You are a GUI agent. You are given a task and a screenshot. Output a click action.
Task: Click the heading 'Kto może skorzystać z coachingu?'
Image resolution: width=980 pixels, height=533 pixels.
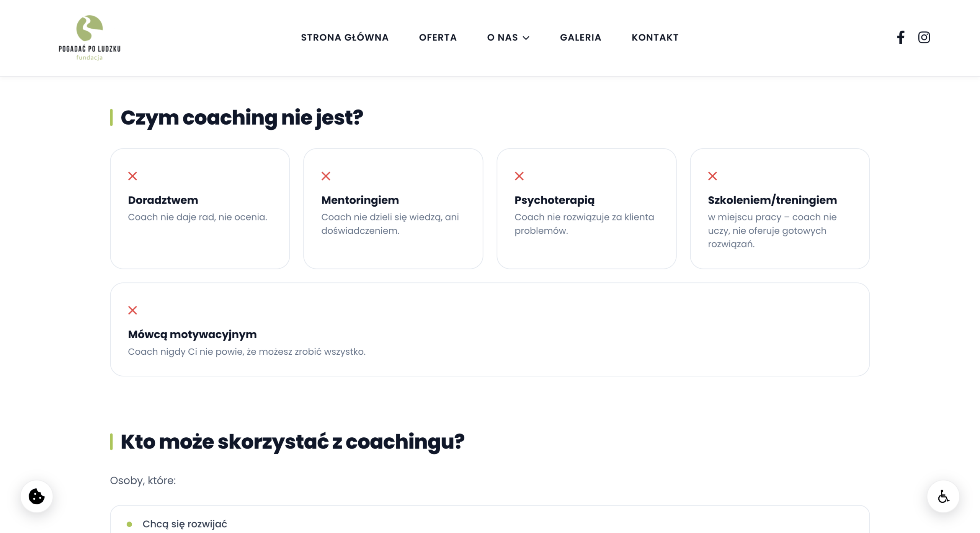tap(292, 442)
